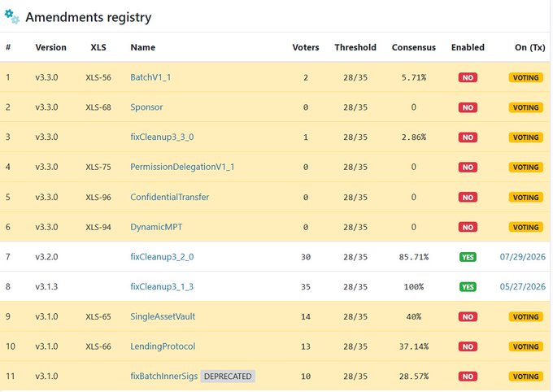Click the 100% consensus value
The image size is (553, 392).
pos(414,286)
